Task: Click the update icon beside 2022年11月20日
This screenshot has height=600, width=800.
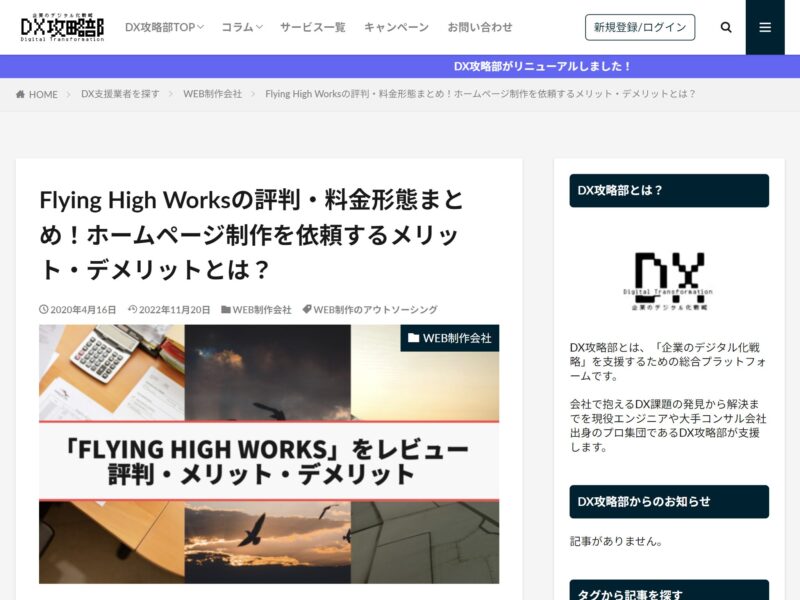Action: pyautogui.click(x=133, y=309)
